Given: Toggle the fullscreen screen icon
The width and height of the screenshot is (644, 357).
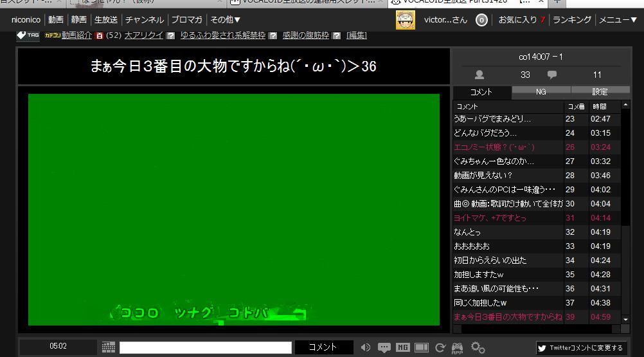Looking at the screenshot, I should 422,347.
